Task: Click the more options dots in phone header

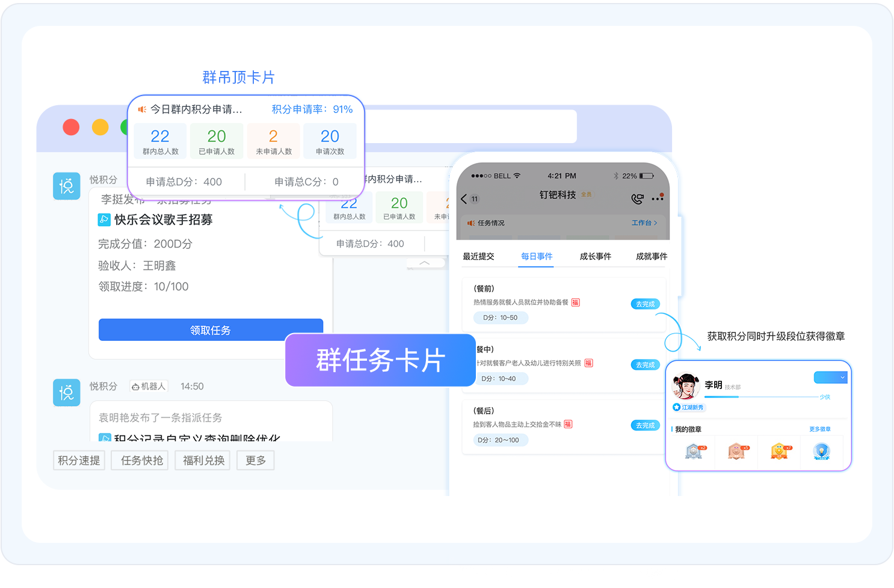Action: 656,199
